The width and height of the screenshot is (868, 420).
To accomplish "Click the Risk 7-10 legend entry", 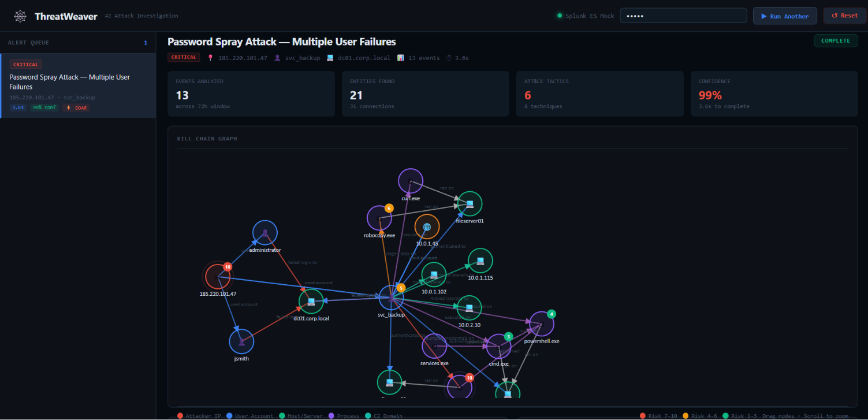I will tap(658, 416).
